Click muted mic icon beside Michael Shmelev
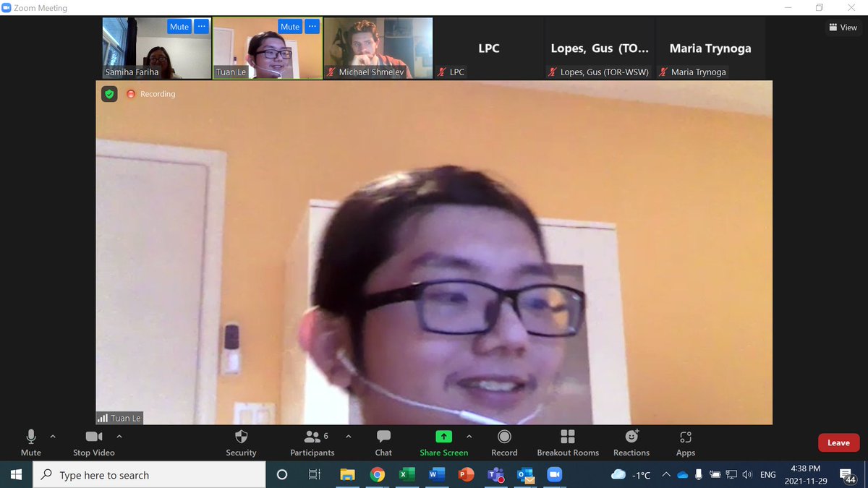 (x=331, y=72)
